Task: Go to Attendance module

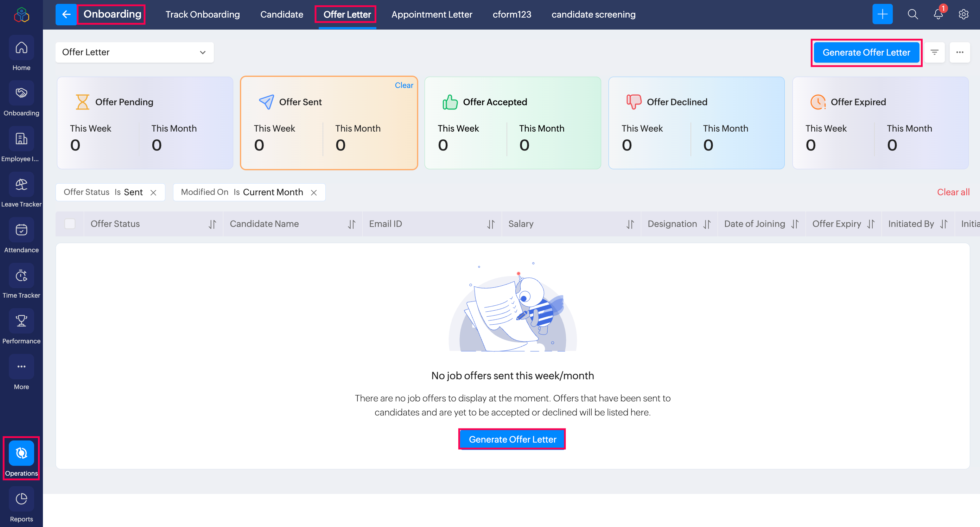Action: click(x=21, y=230)
